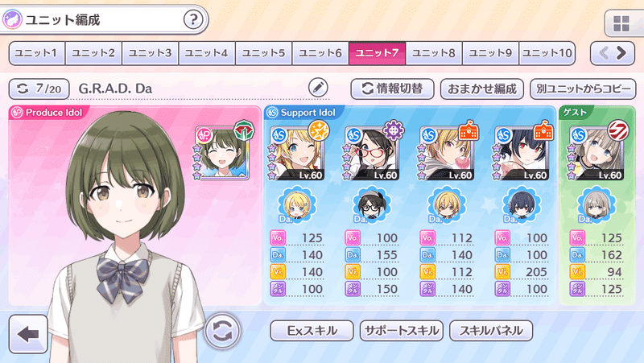Tap the black-haired idol Da. badge
The height and width of the screenshot is (363, 644).
click(522, 205)
